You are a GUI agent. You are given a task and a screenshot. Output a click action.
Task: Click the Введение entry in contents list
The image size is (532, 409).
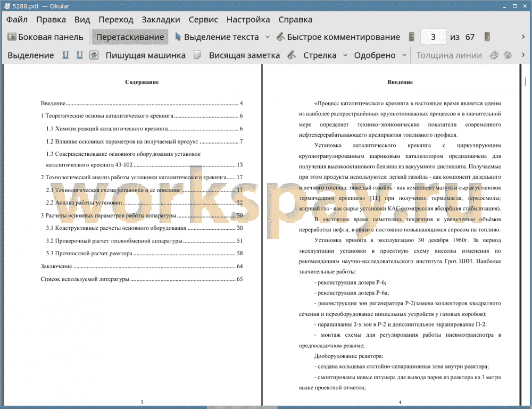point(142,103)
